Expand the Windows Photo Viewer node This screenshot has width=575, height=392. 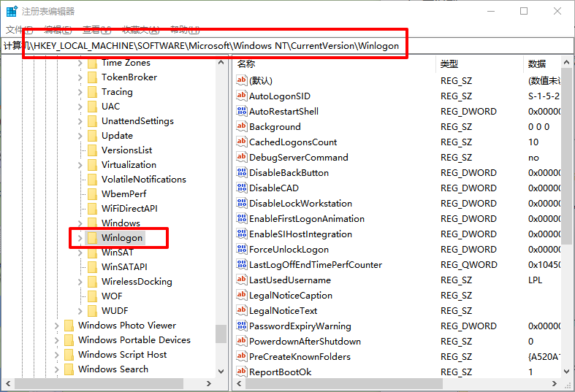[56, 326]
